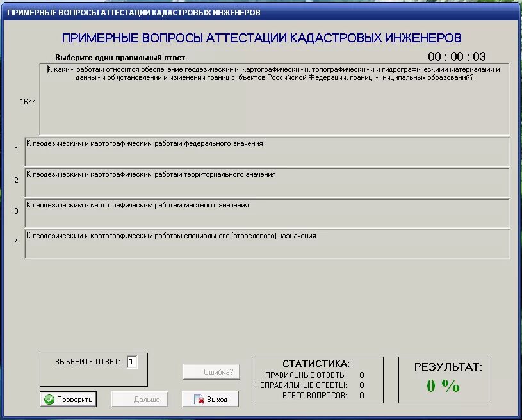Click the question number 1677

[x=28, y=102]
